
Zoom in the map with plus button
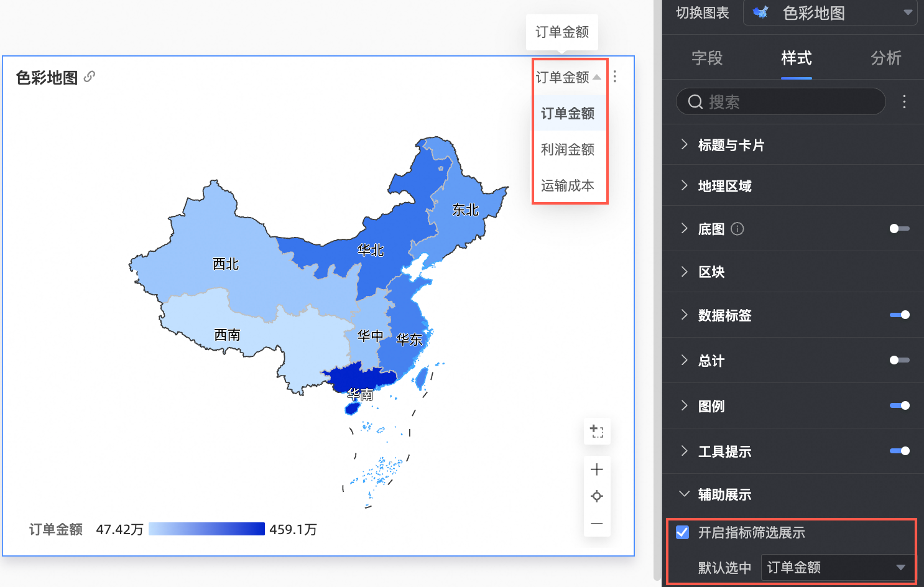(x=597, y=469)
